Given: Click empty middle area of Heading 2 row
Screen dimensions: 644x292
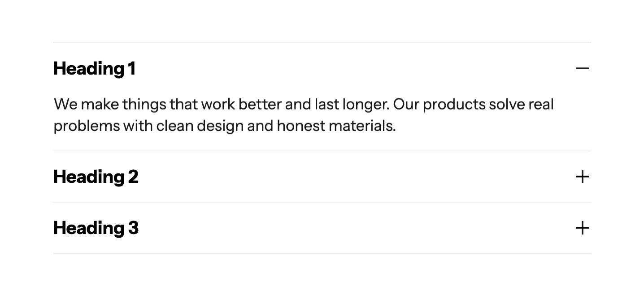Looking at the screenshot, I should click(336, 177).
